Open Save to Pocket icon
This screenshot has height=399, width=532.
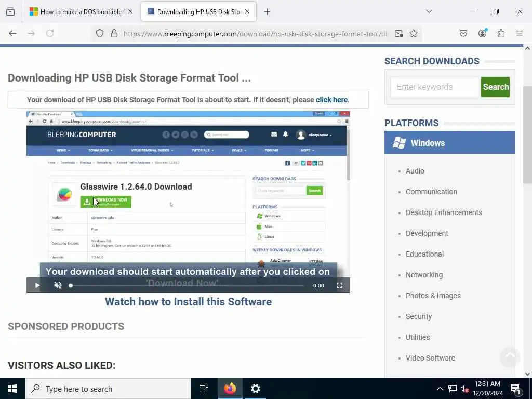click(463, 33)
